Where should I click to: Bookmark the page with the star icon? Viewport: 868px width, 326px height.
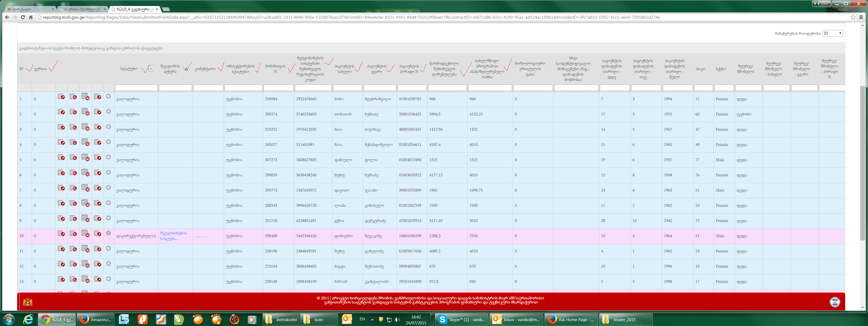(853, 17)
